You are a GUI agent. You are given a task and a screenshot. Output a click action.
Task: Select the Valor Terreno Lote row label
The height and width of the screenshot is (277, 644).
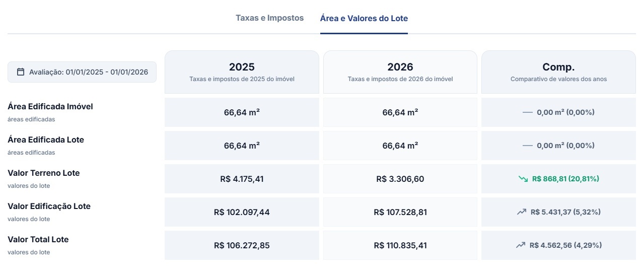pyautogui.click(x=44, y=173)
